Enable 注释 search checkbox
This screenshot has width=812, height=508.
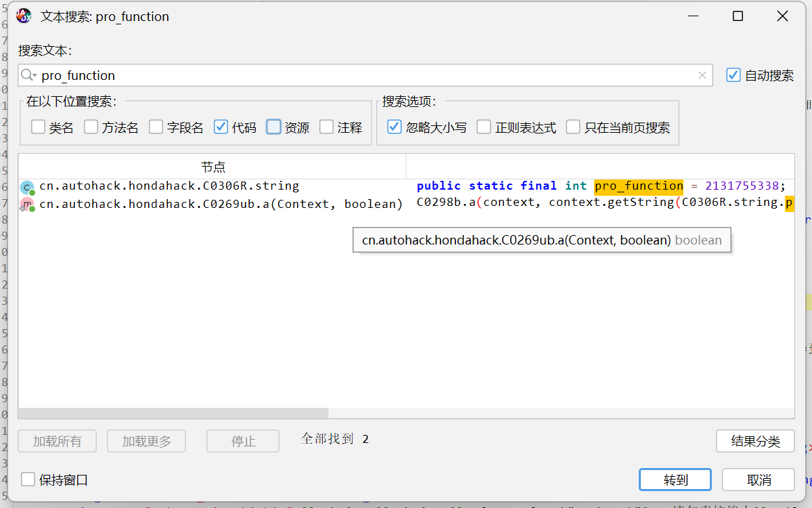pyautogui.click(x=326, y=127)
